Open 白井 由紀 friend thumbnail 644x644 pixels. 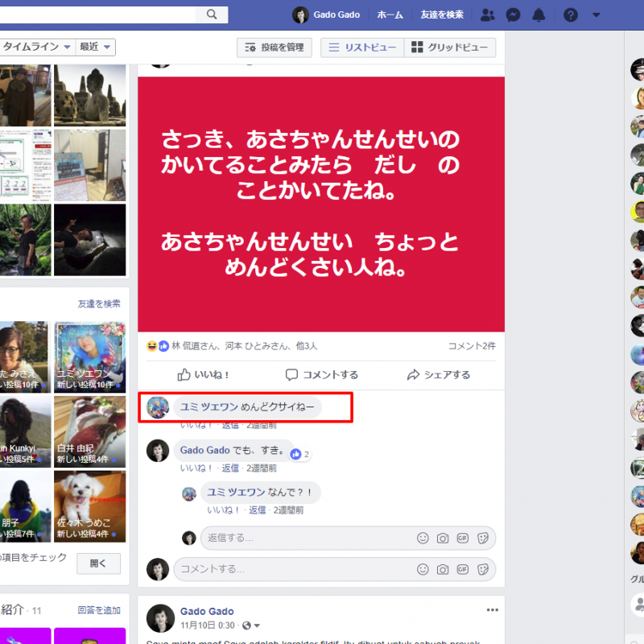[90, 431]
